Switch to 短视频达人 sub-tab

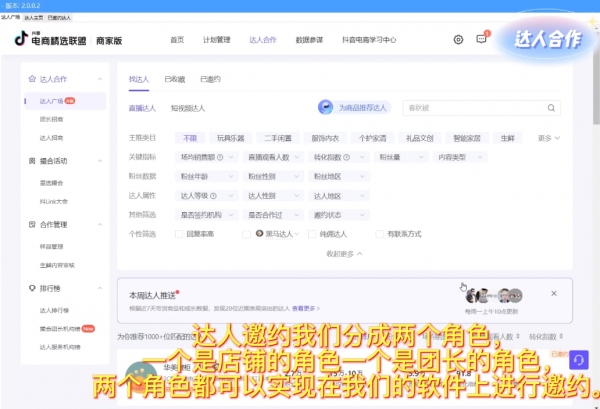point(188,108)
